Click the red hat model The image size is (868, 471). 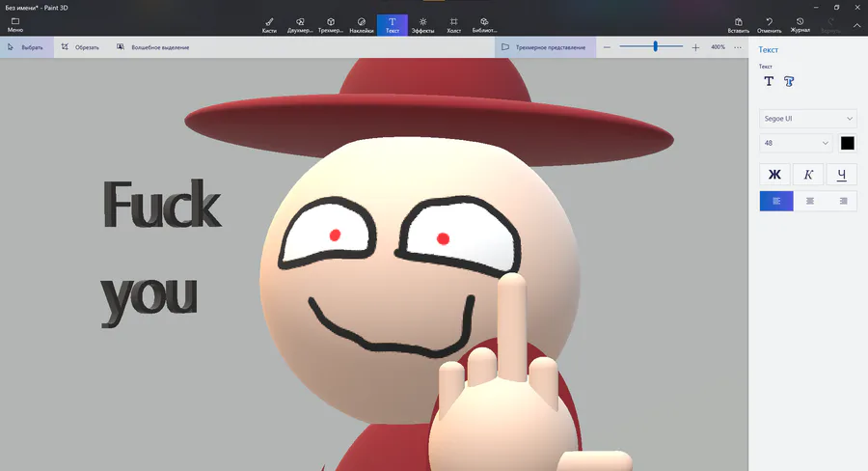[429, 111]
